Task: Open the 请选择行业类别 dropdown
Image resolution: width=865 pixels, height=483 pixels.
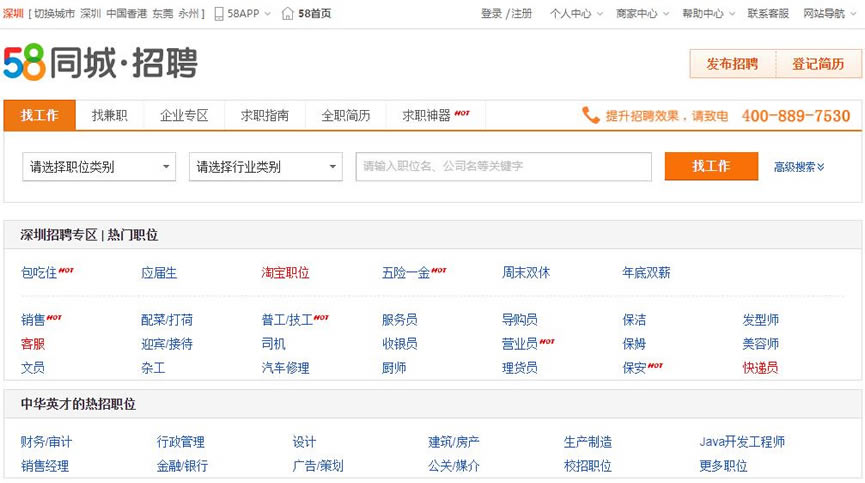Action: pyautogui.click(x=266, y=167)
